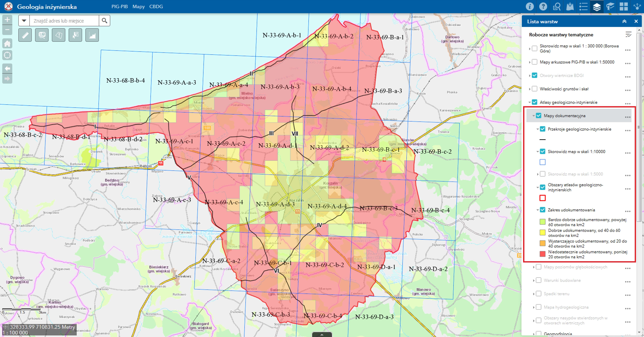
Task: Uncheck Skorowidz map w skali 1:10000
Action: (x=542, y=151)
